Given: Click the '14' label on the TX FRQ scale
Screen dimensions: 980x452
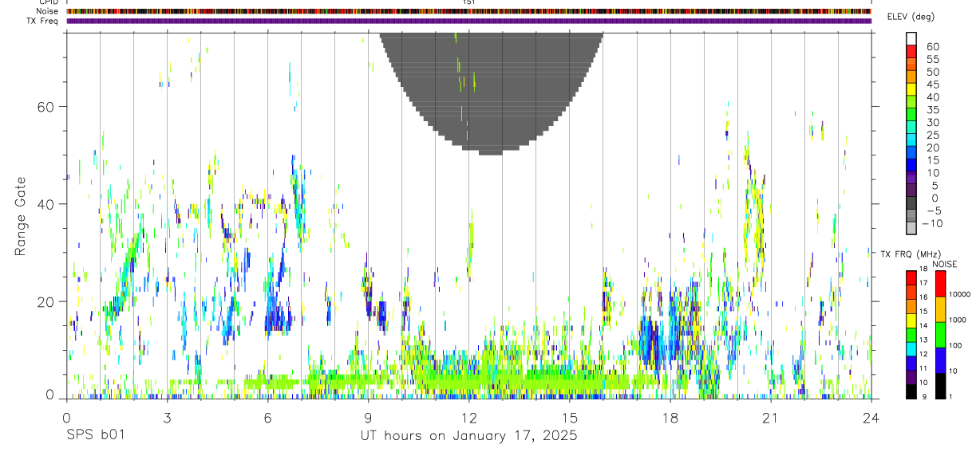Looking at the screenshot, I should point(923,325).
